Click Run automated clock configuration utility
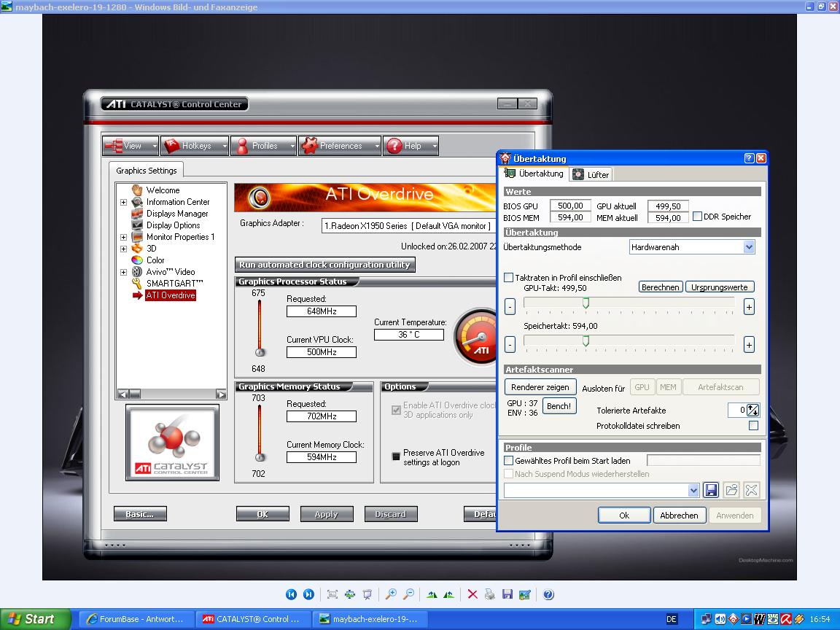Image resolution: width=840 pixels, height=630 pixels. click(x=324, y=265)
